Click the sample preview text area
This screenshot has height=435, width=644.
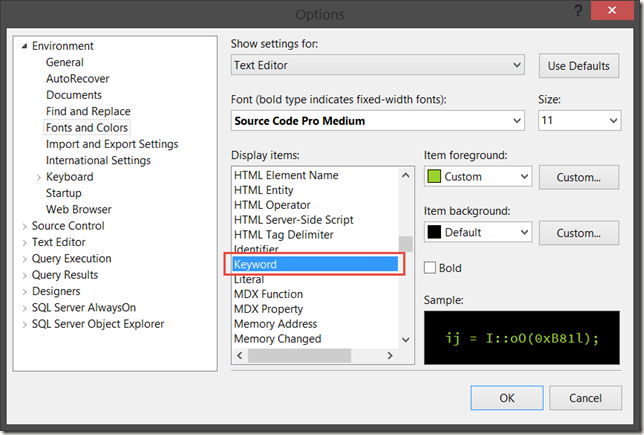point(522,338)
